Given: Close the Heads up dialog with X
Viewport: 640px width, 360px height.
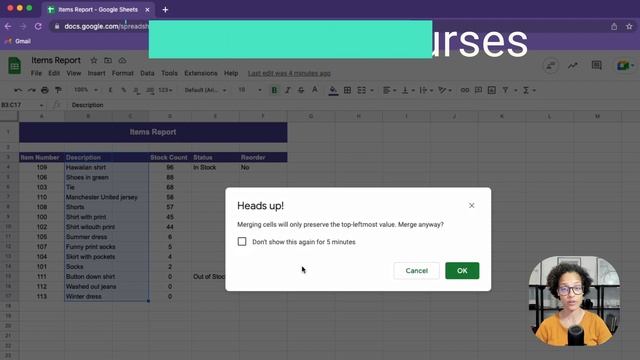Looking at the screenshot, I should (471, 205).
